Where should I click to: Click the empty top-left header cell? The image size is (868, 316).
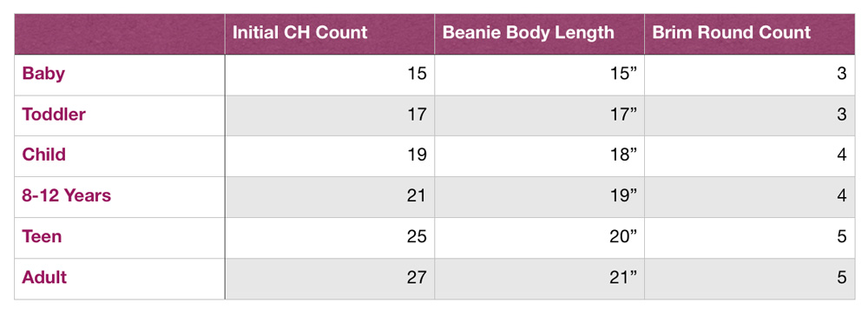coord(120,34)
